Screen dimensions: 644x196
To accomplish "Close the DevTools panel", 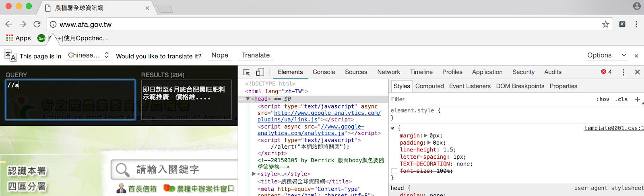I will 637,72.
